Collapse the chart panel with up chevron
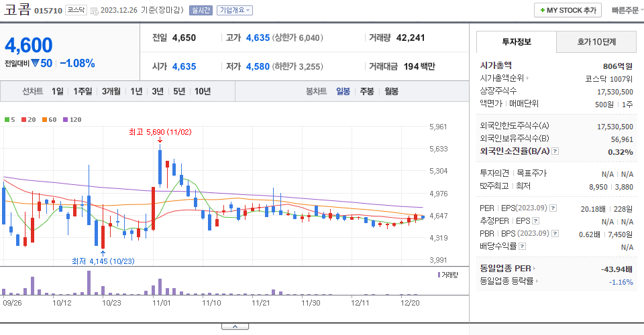The width and height of the screenshot is (644, 335). point(235,326)
